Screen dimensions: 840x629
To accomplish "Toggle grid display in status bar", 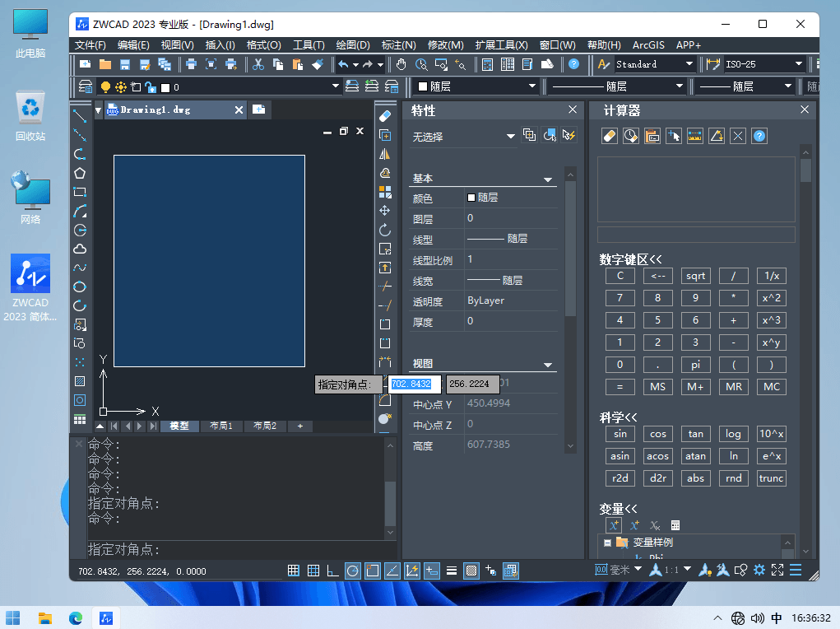I will [x=313, y=571].
